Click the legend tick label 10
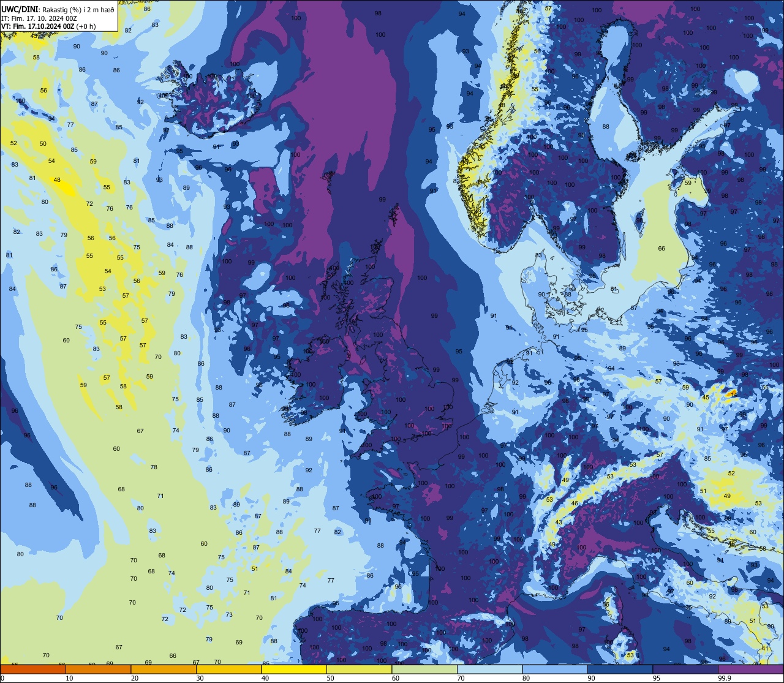This screenshot has width=784, height=683. pyautogui.click(x=69, y=678)
